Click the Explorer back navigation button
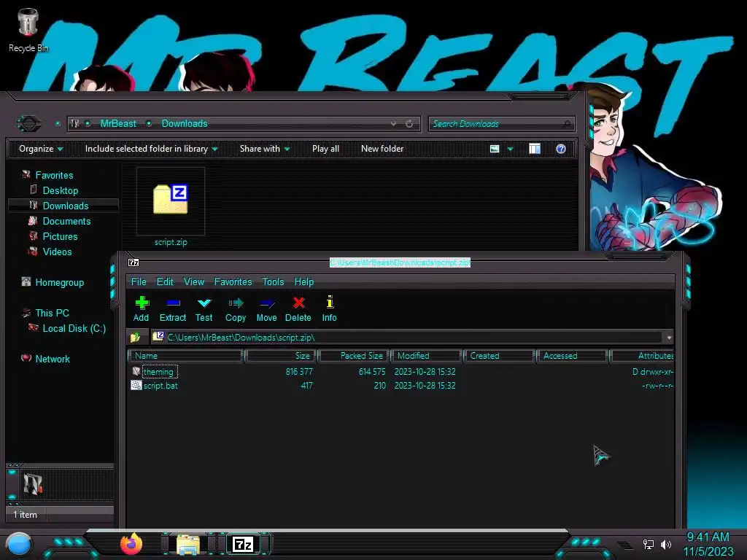The height and width of the screenshot is (560, 747). [x=29, y=124]
